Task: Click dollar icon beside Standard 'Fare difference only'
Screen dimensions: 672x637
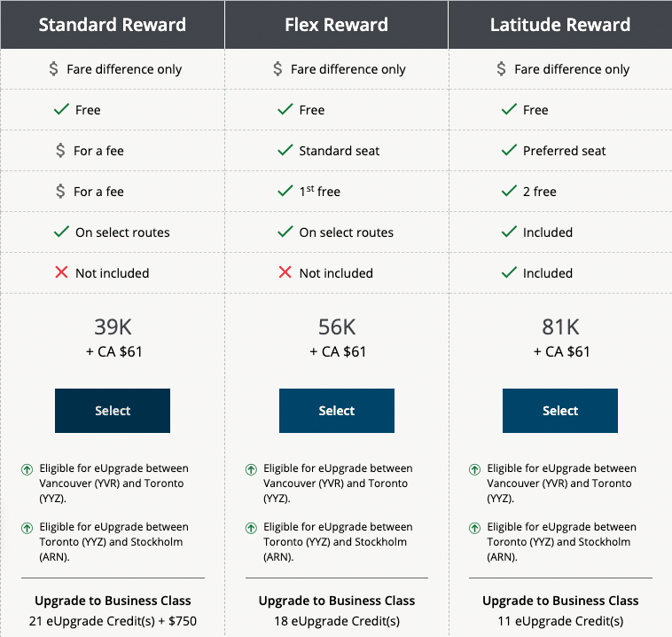Action: coord(54,69)
